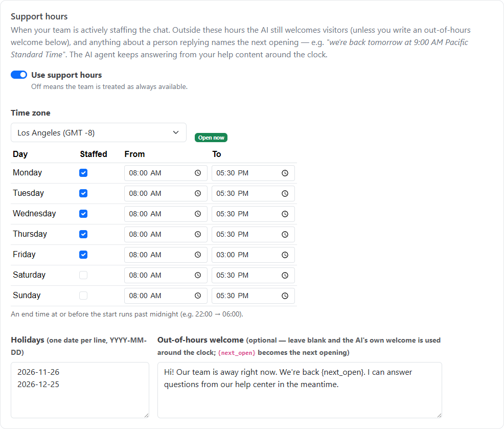The width and height of the screenshot is (504, 429).
Task: Grab the Out-of-hours welcome resize handle
Action: tap(440, 416)
